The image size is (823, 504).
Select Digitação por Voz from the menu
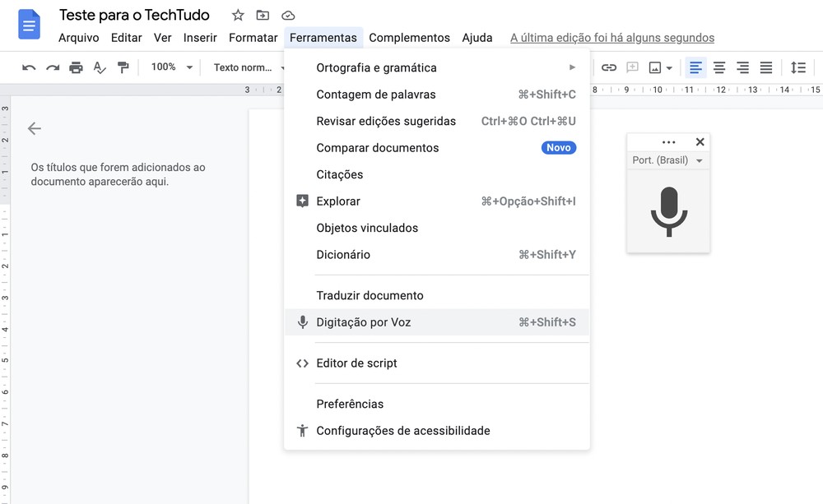[x=363, y=322]
